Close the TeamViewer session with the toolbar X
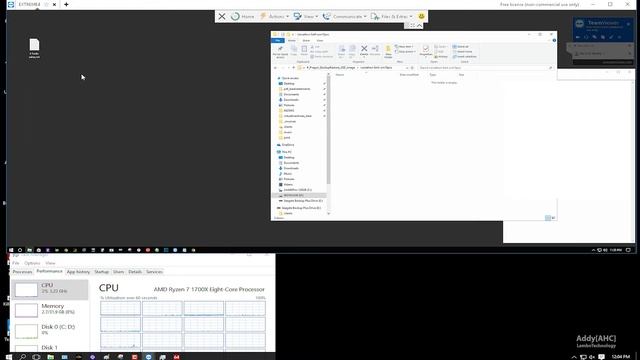Screen dimensions: 640x360 tap(222, 16)
